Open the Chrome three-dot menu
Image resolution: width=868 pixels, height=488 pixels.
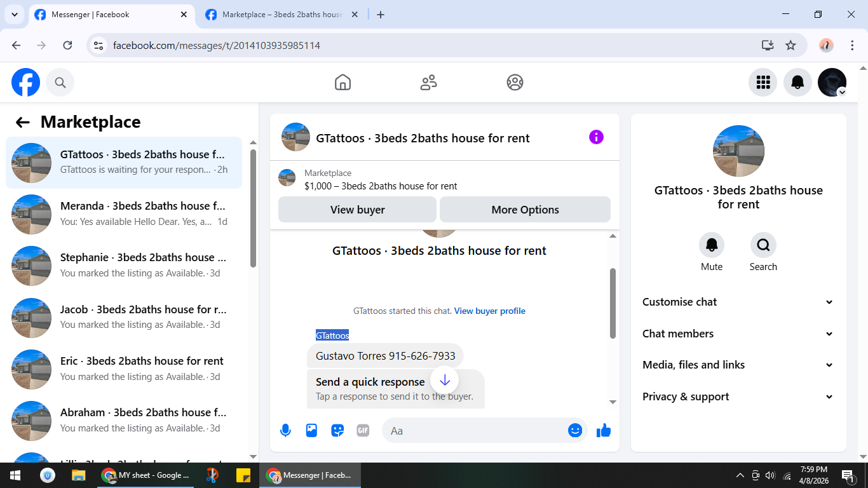click(853, 45)
